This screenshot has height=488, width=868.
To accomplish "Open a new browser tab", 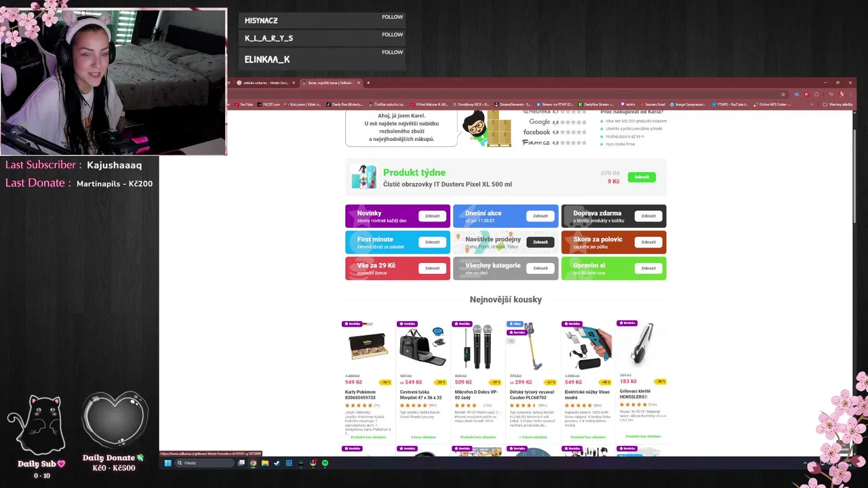I will [x=368, y=83].
